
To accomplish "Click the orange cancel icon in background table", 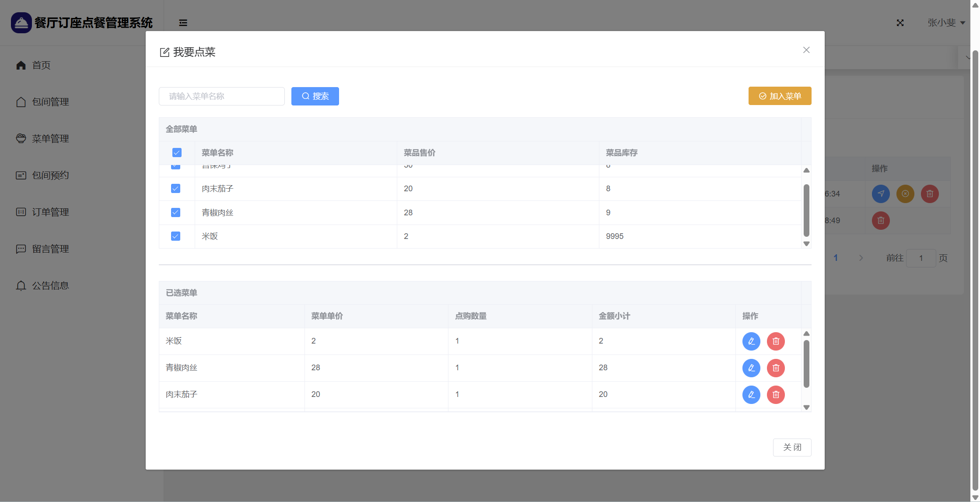I will (905, 194).
